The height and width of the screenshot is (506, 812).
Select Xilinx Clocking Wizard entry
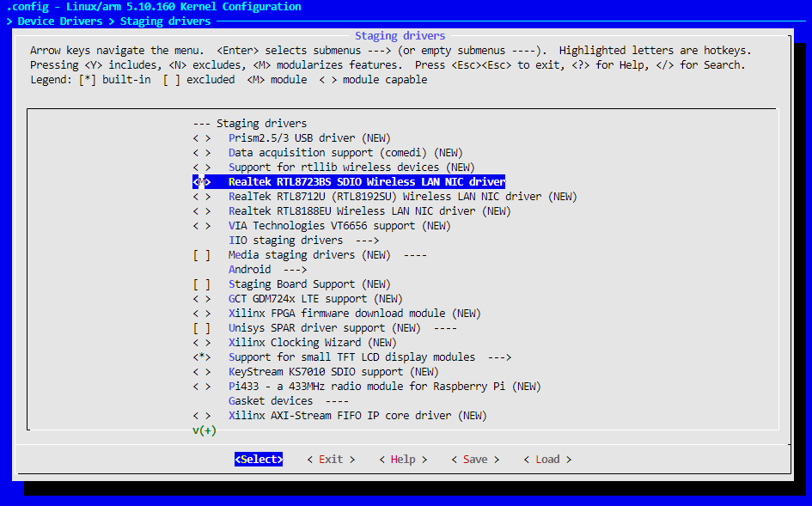click(x=312, y=342)
